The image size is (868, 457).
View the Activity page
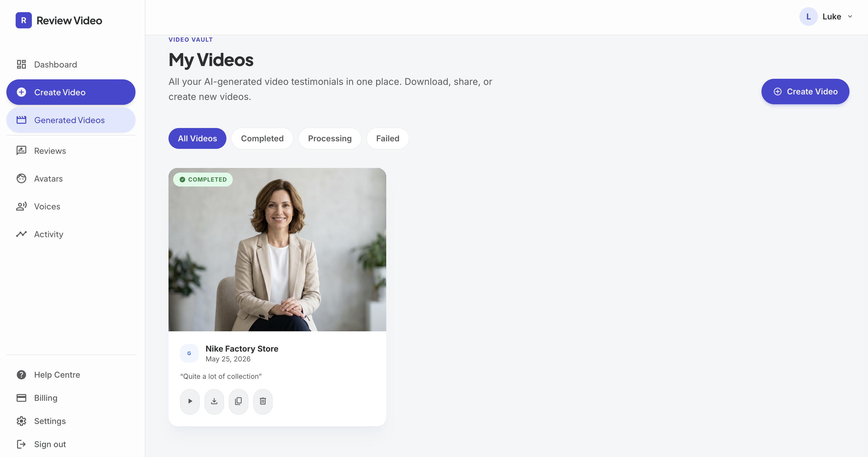pyautogui.click(x=71, y=234)
